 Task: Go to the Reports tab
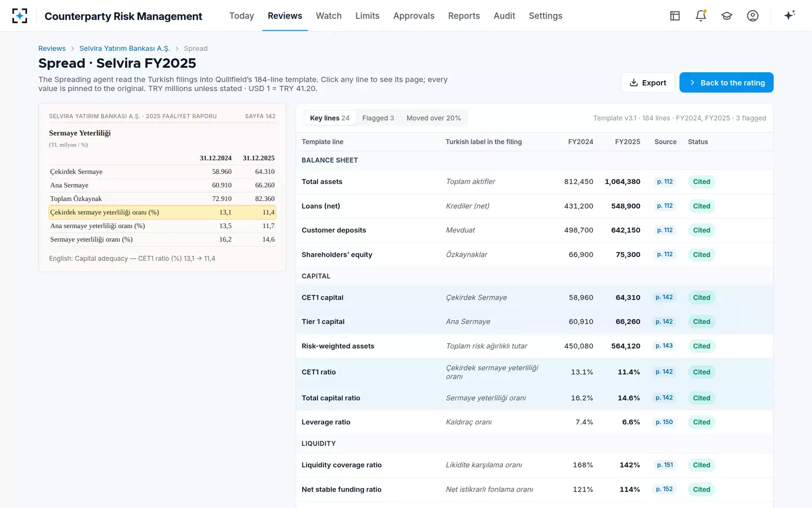[x=464, y=16]
